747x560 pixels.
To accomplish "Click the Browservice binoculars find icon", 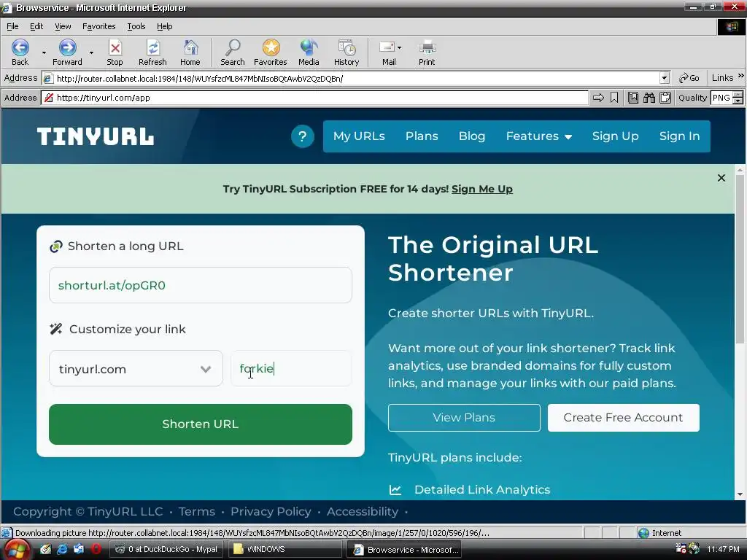I will [x=649, y=98].
